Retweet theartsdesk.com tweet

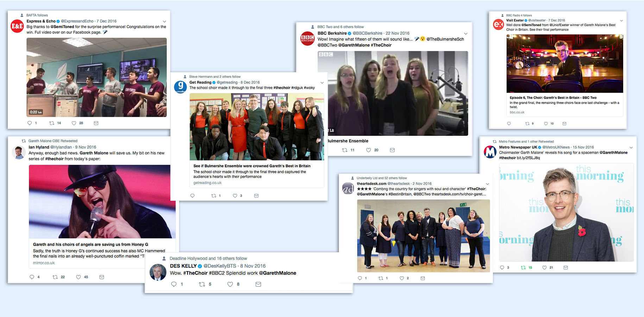(x=380, y=278)
